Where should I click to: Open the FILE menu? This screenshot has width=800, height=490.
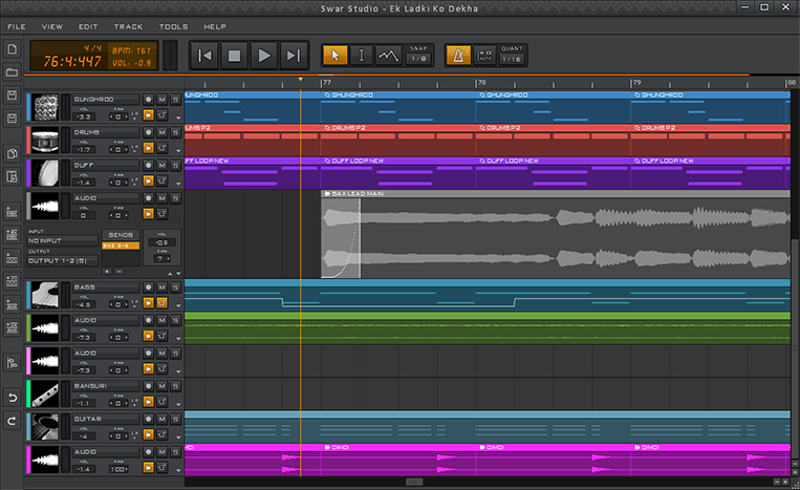pos(16,27)
